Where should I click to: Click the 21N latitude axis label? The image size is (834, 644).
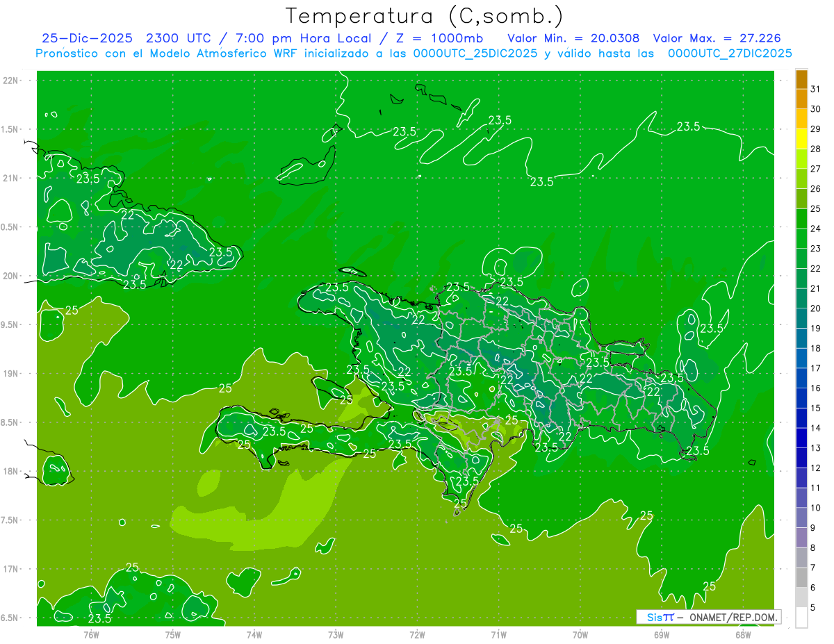pyautogui.click(x=11, y=178)
